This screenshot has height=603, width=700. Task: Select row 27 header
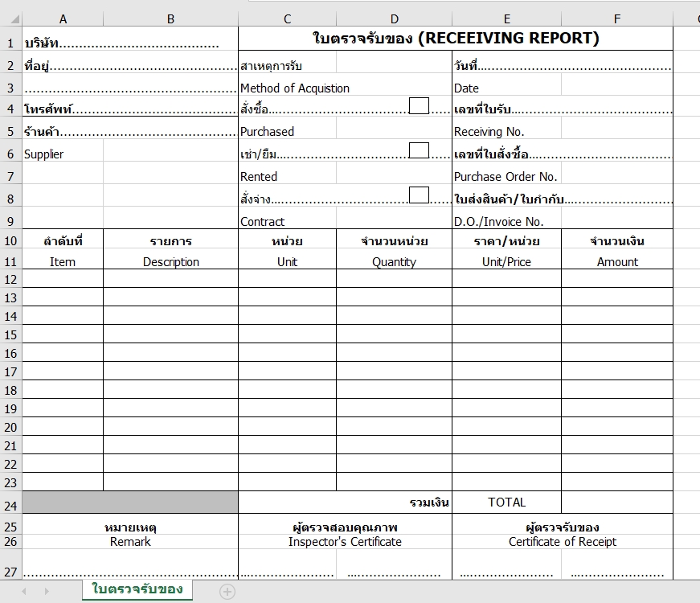tap(10, 564)
